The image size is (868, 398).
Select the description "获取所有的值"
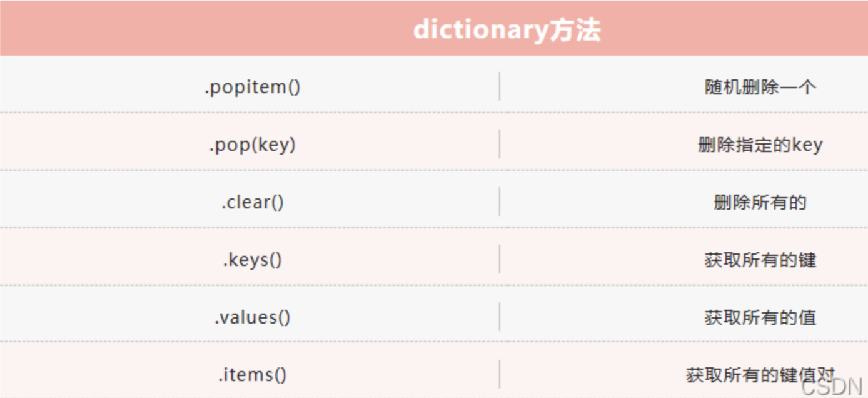760,317
